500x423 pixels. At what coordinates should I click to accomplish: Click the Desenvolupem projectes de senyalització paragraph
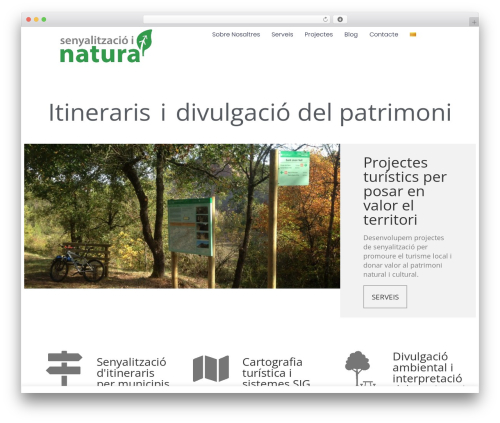(x=407, y=256)
